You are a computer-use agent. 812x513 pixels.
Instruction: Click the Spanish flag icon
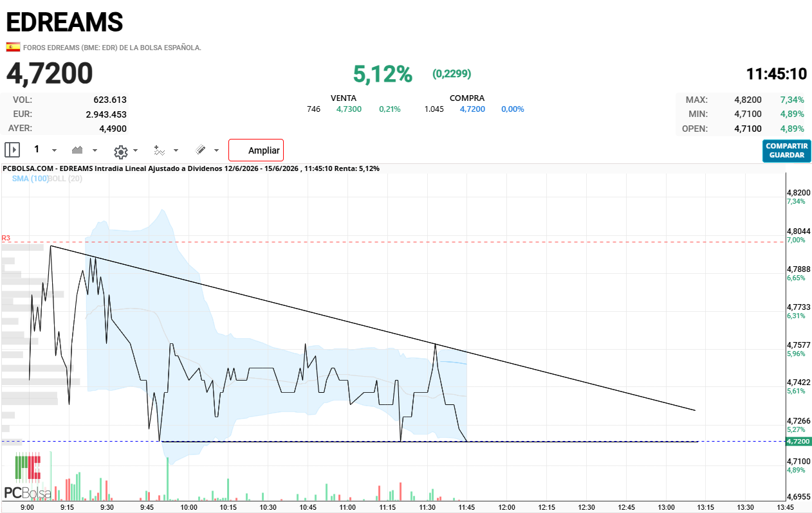coord(13,47)
